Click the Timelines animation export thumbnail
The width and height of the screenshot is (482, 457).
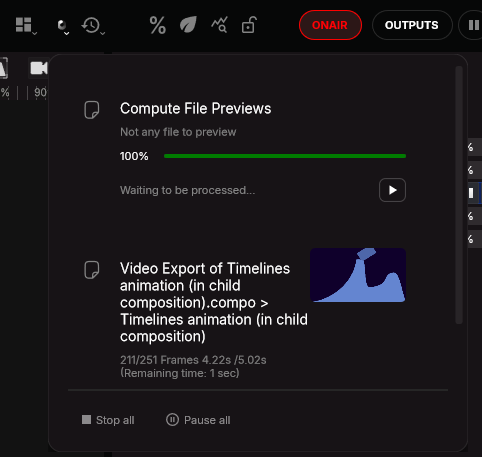358,275
